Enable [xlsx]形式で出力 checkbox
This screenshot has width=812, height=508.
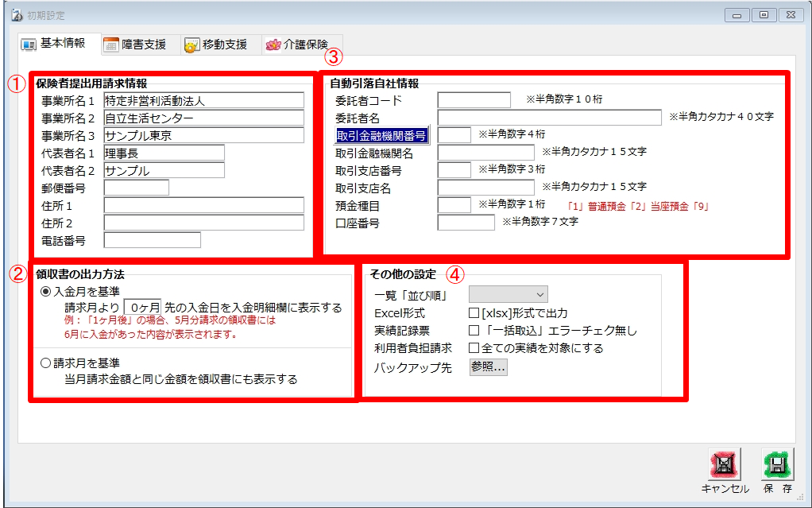[474, 312]
